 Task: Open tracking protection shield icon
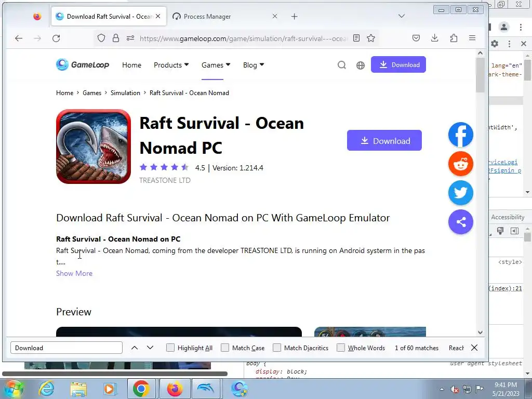pyautogui.click(x=101, y=38)
